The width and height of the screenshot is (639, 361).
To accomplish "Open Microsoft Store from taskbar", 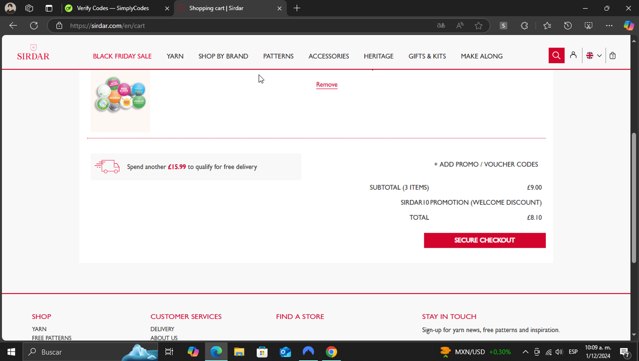I will (x=262, y=352).
